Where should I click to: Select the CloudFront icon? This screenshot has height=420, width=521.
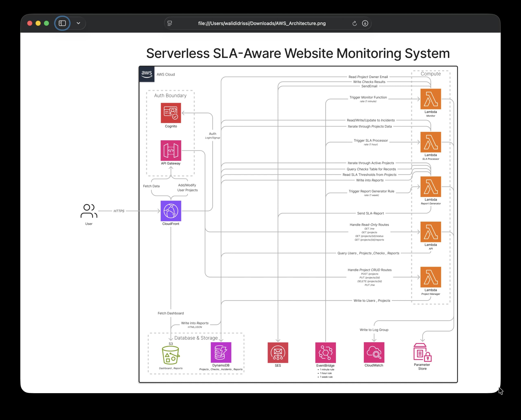(x=171, y=211)
